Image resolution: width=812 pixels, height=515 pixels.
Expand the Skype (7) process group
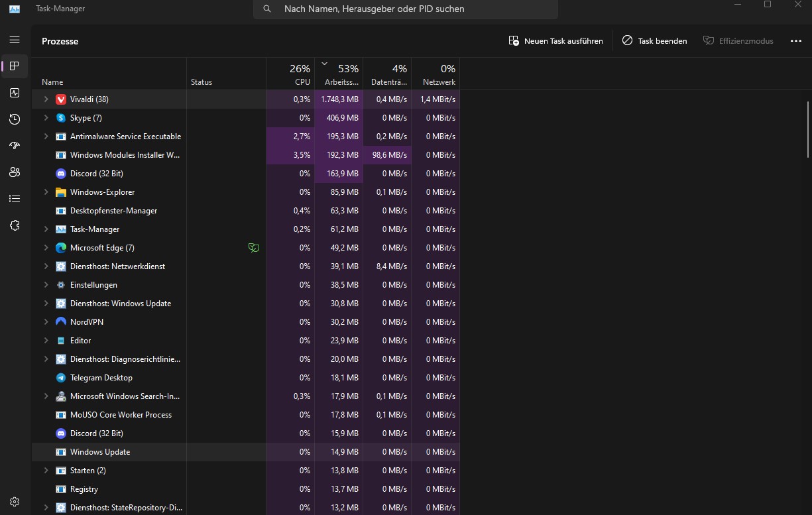click(46, 118)
